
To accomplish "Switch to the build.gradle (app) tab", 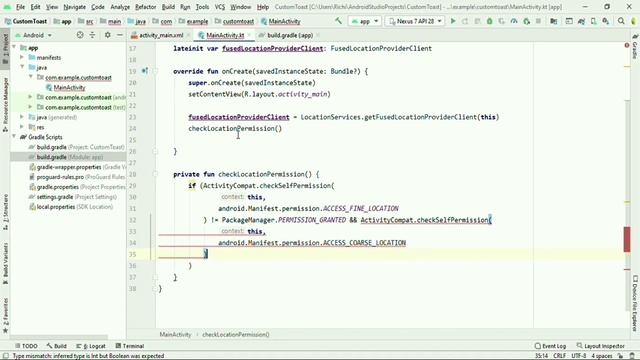I will coord(290,35).
